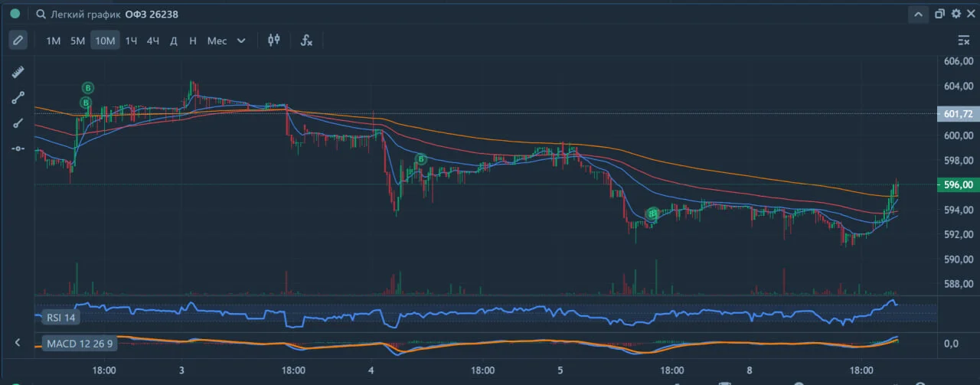Select the trend line tool
Screen dimensions: 980x385
18,98
